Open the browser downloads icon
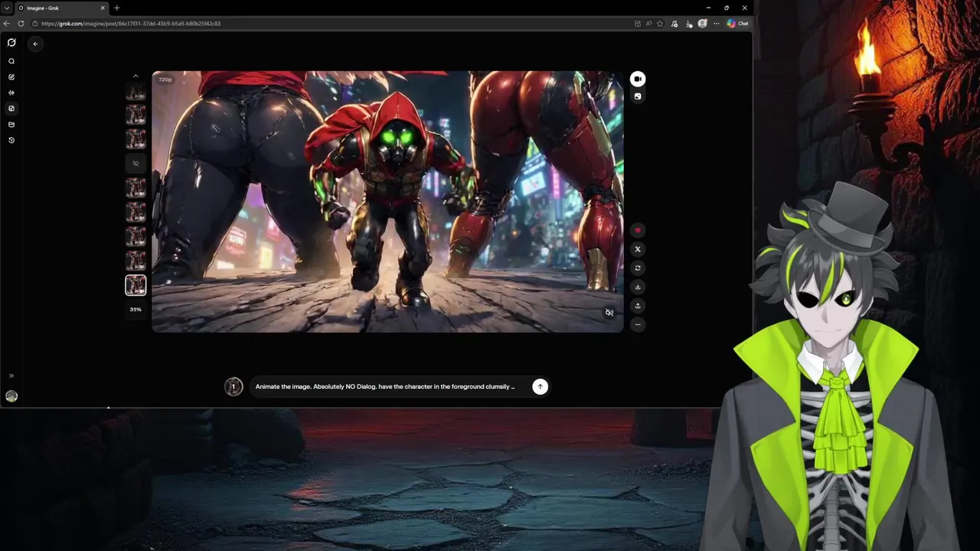The image size is (980, 551). tap(688, 24)
